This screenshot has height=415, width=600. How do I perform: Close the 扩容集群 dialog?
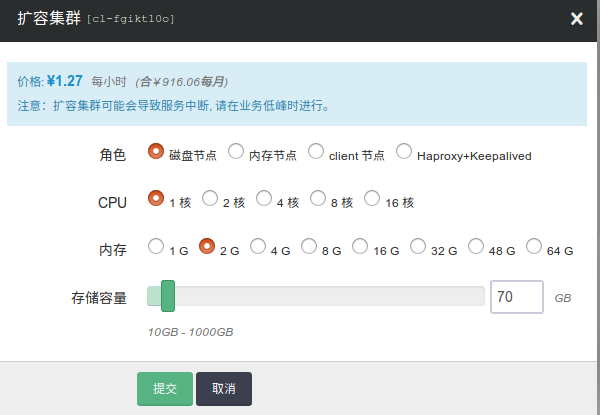pyautogui.click(x=577, y=18)
